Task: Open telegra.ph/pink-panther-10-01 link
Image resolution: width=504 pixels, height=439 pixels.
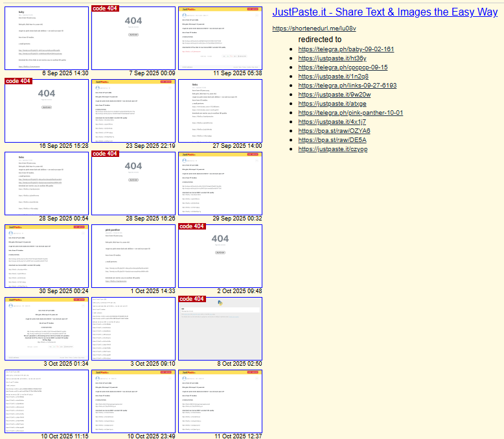Action: (350, 113)
